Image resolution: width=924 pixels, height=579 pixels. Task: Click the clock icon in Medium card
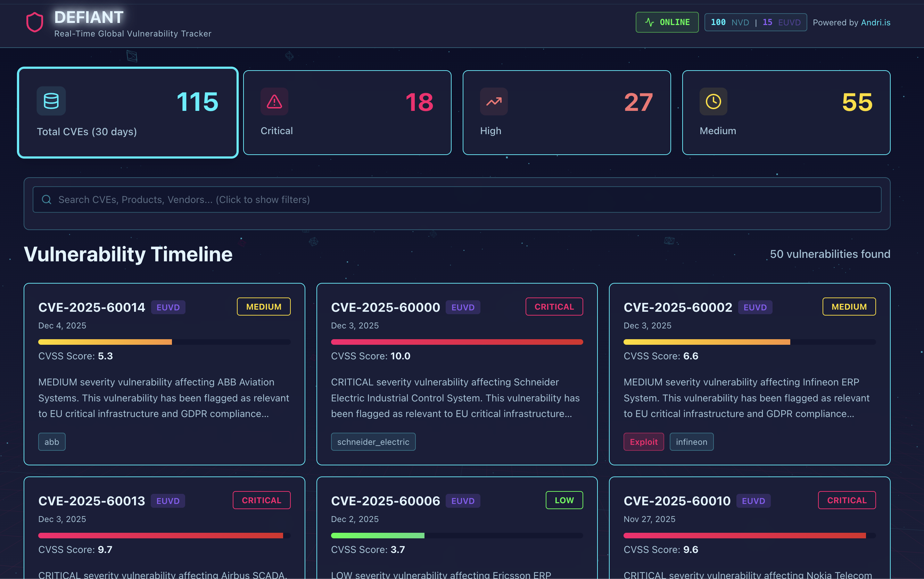tap(713, 101)
